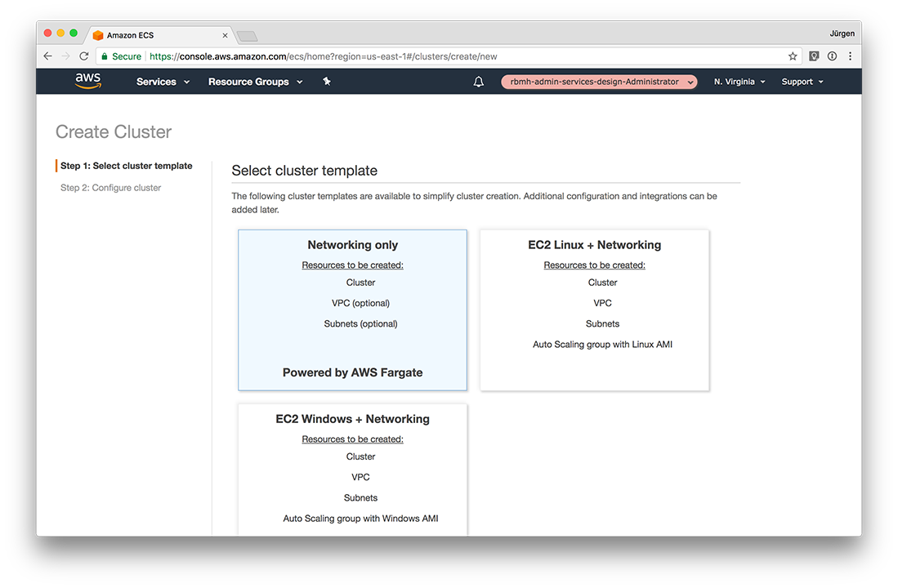Bookmark the page with the star icon
The image size is (898, 588).
click(x=793, y=56)
